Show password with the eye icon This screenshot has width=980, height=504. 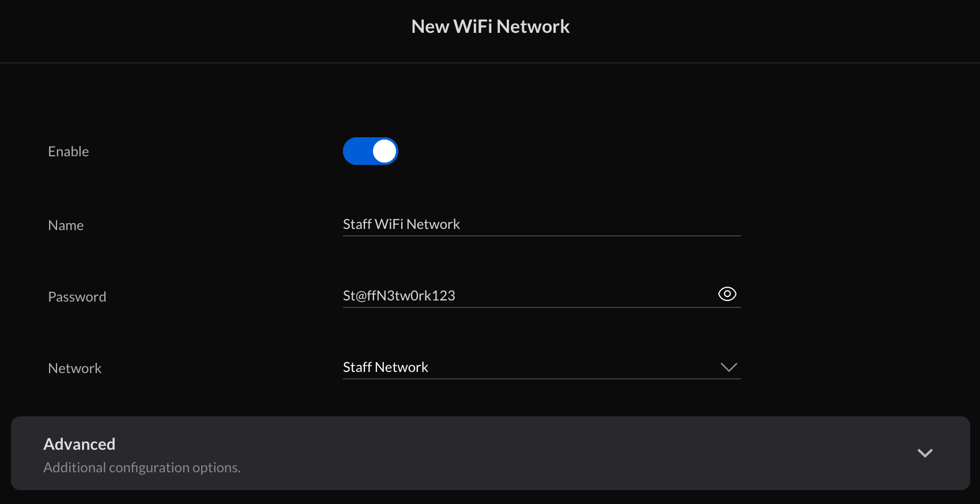728,294
